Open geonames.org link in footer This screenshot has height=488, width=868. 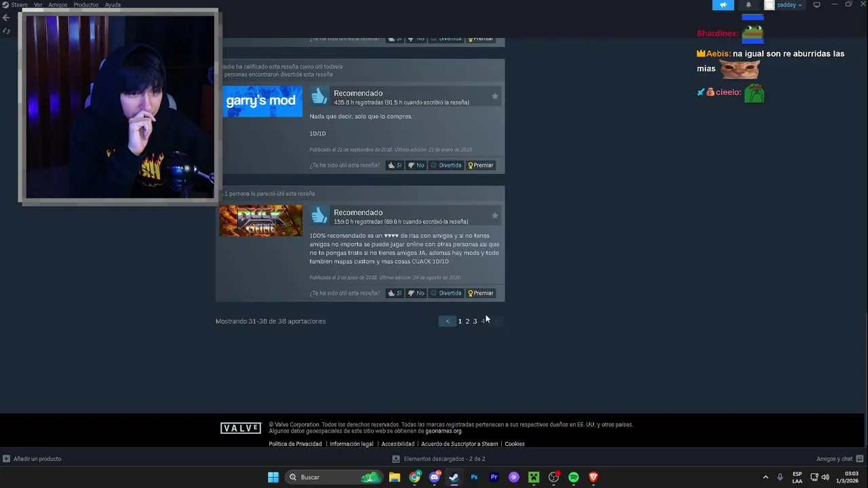coord(443,431)
